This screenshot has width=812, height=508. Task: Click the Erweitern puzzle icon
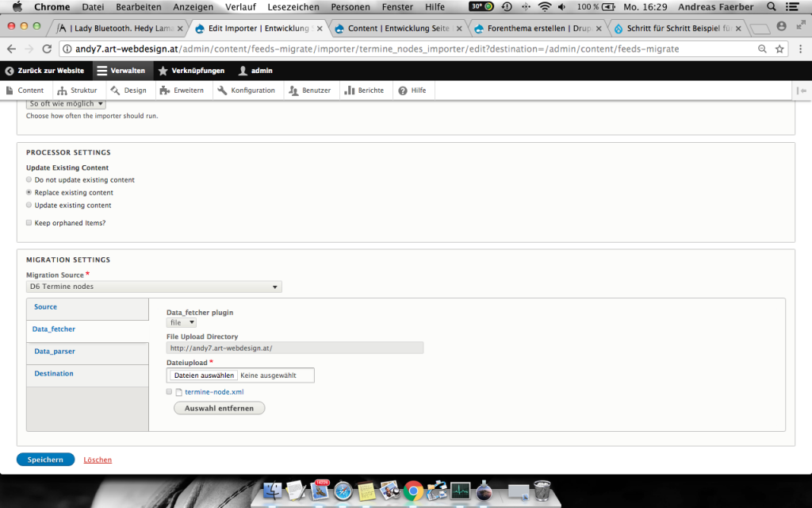pyautogui.click(x=164, y=90)
